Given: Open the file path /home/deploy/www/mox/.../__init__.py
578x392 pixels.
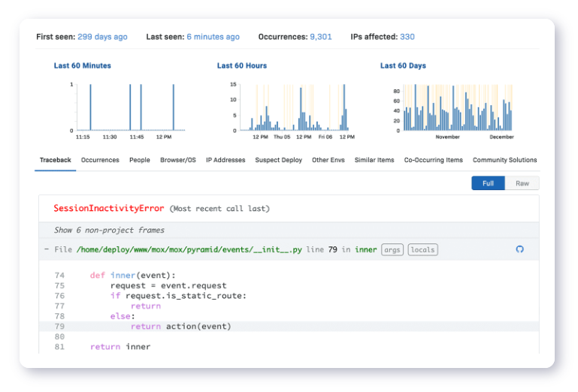Looking at the screenshot, I should click(x=189, y=250).
